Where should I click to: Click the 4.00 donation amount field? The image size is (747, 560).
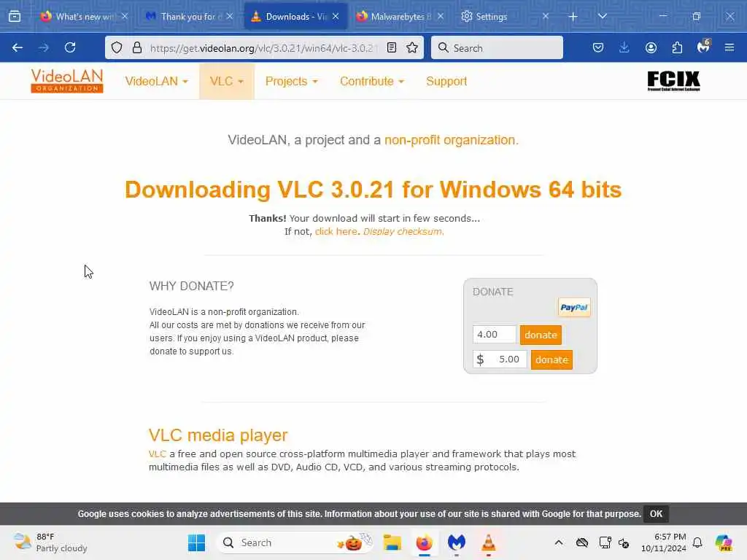click(x=495, y=334)
